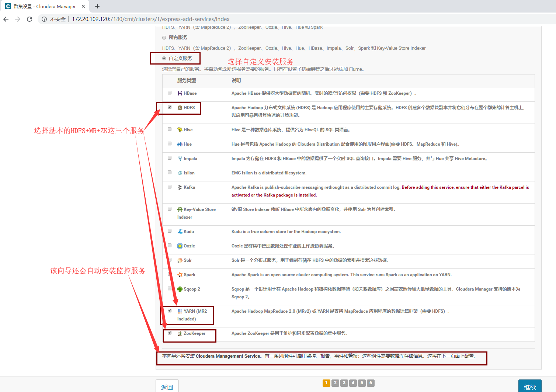Image resolution: width=556 pixels, height=392 pixels.
Task: Click the Impala service icon
Action: (180, 159)
